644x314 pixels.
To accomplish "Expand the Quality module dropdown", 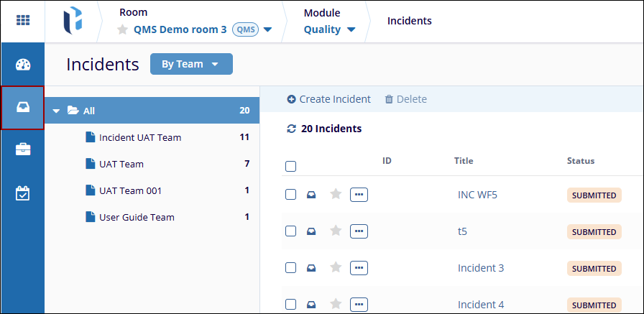I will pyautogui.click(x=330, y=29).
